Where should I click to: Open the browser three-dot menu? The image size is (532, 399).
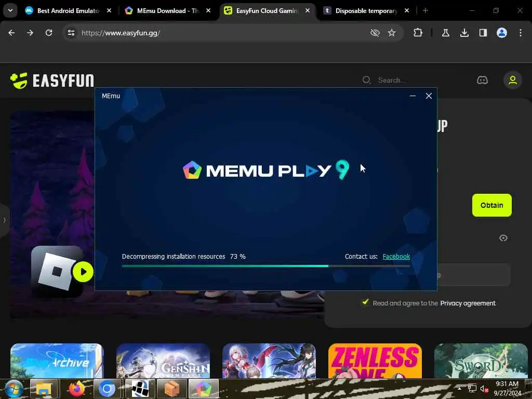pos(520,33)
